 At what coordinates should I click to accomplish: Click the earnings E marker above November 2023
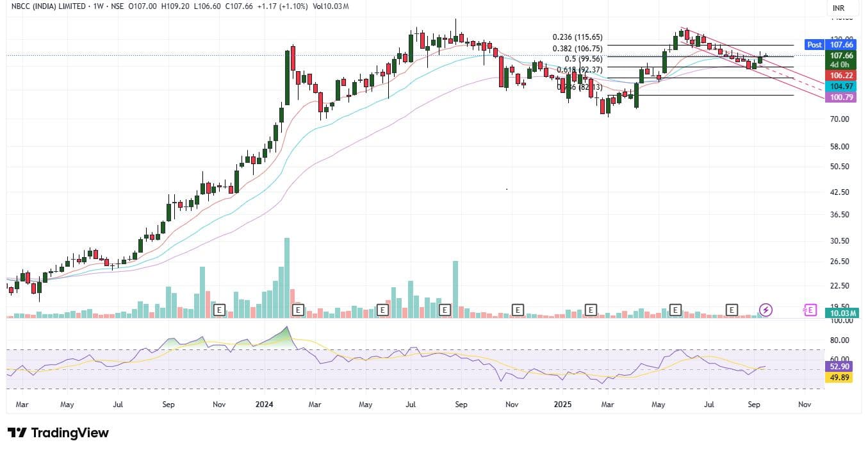[x=220, y=310]
